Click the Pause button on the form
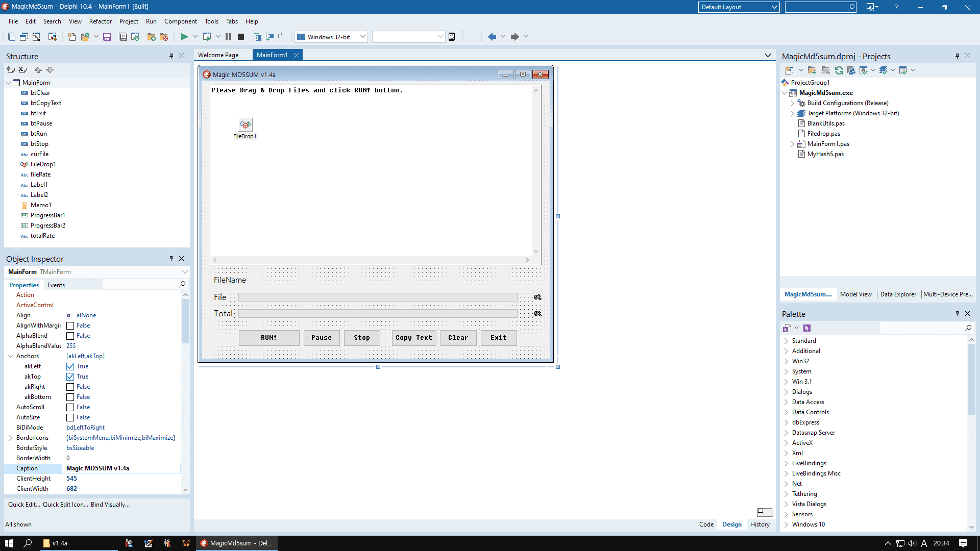980x551 pixels. pyautogui.click(x=322, y=338)
